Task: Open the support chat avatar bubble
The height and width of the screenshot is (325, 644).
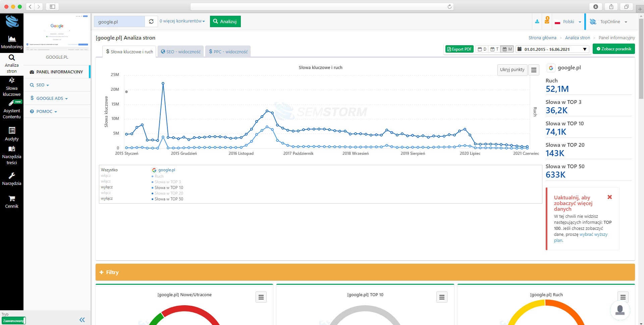Action: pos(620,310)
